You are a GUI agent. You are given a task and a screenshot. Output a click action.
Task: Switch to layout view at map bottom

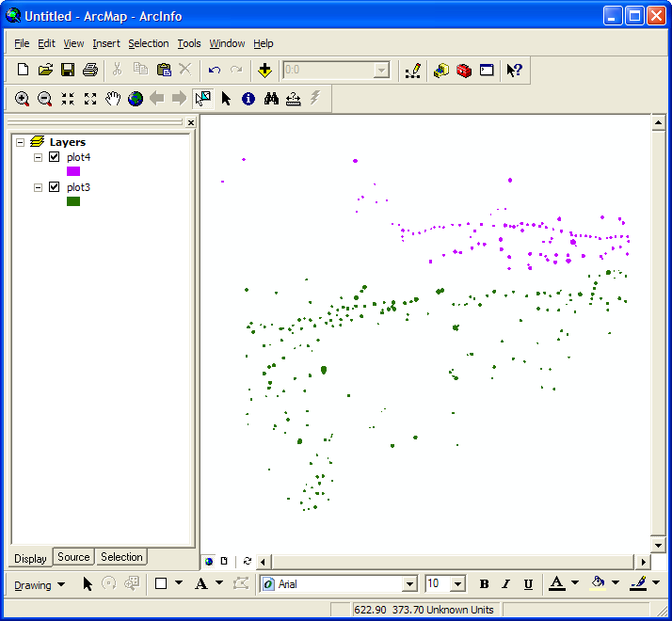(x=224, y=561)
